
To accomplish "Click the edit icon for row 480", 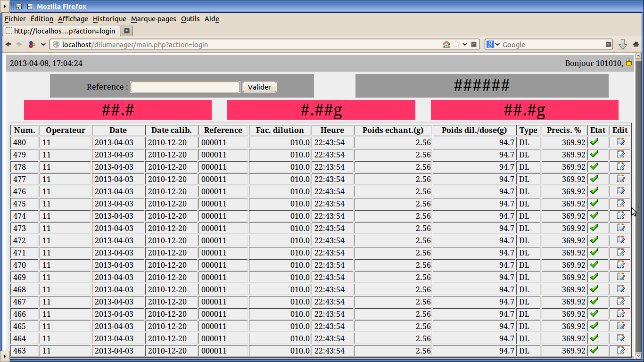I will click(620, 142).
